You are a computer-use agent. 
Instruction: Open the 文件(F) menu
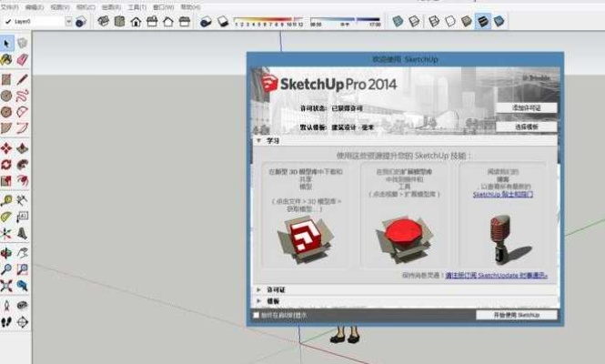point(10,6)
